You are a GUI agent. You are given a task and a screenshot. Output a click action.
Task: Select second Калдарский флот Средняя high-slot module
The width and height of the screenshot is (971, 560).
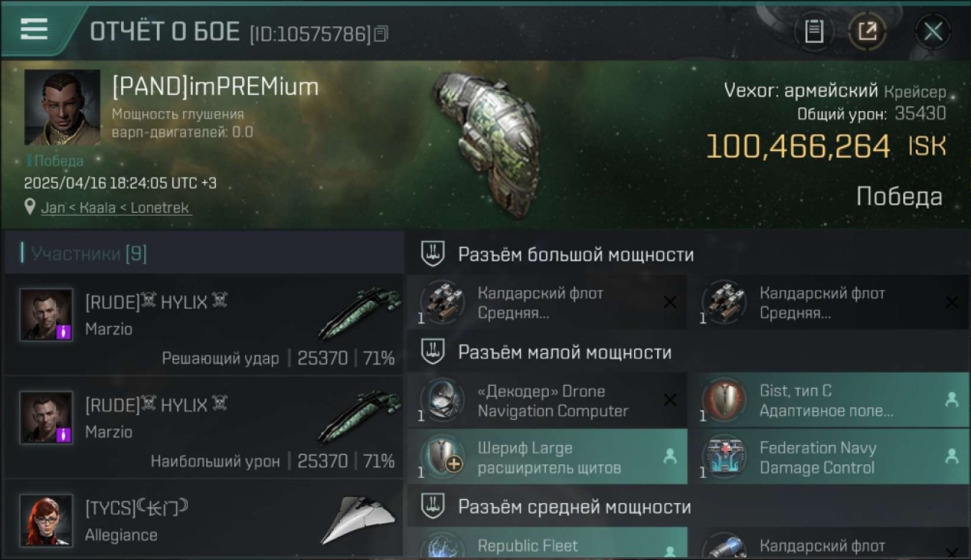829,302
